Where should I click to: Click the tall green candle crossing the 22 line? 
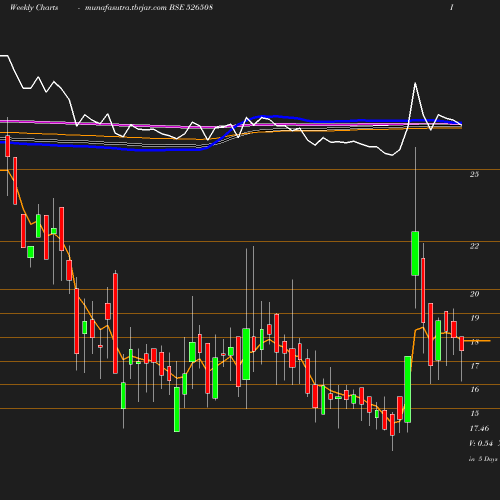click(415, 253)
